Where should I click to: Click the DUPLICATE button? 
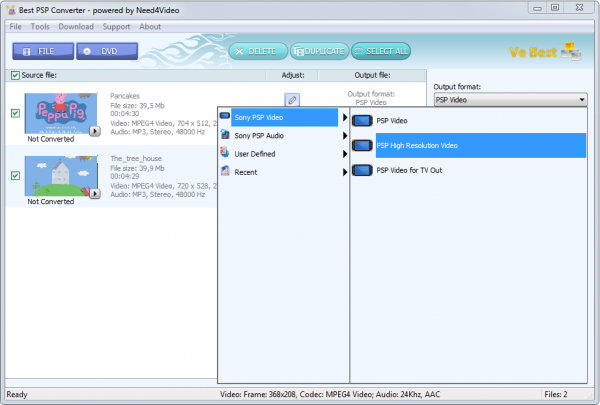(320, 51)
